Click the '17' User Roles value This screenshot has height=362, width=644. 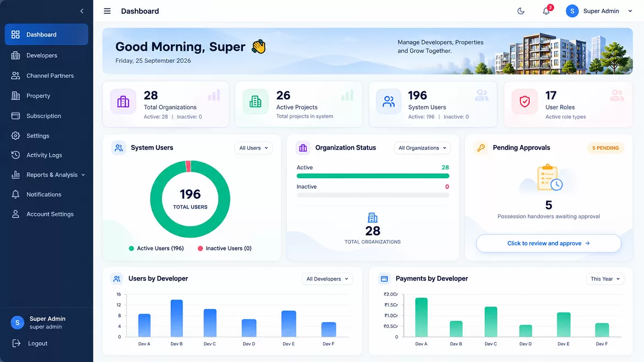(x=551, y=95)
